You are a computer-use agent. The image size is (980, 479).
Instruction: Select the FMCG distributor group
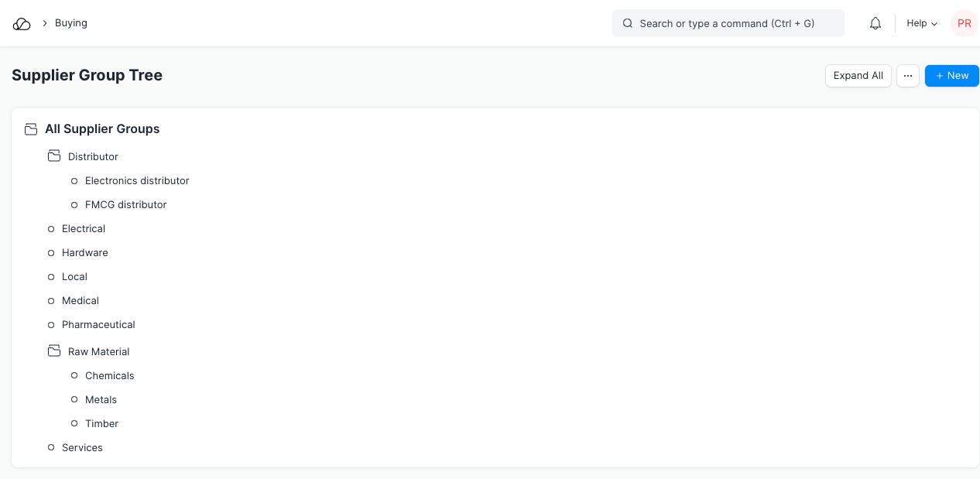[x=125, y=205]
